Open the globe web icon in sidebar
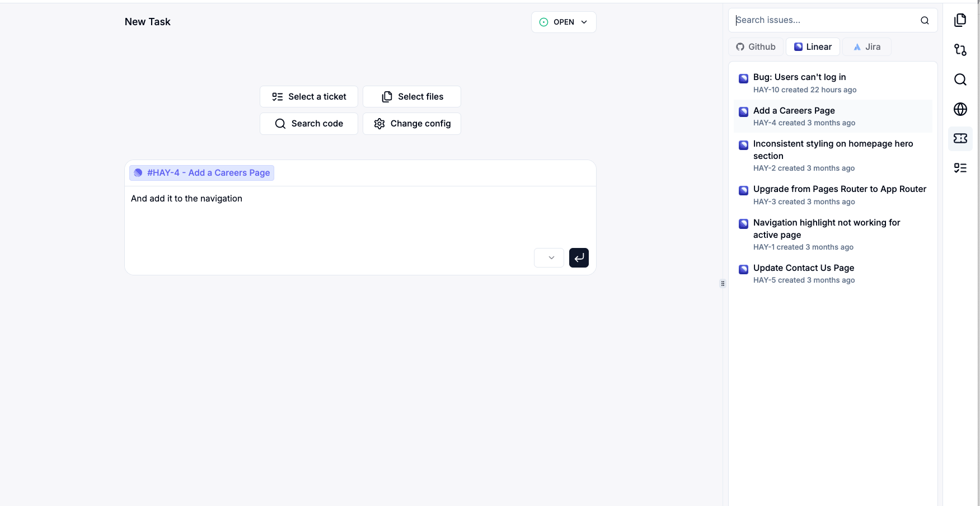The image size is (980, 506). 960,109
